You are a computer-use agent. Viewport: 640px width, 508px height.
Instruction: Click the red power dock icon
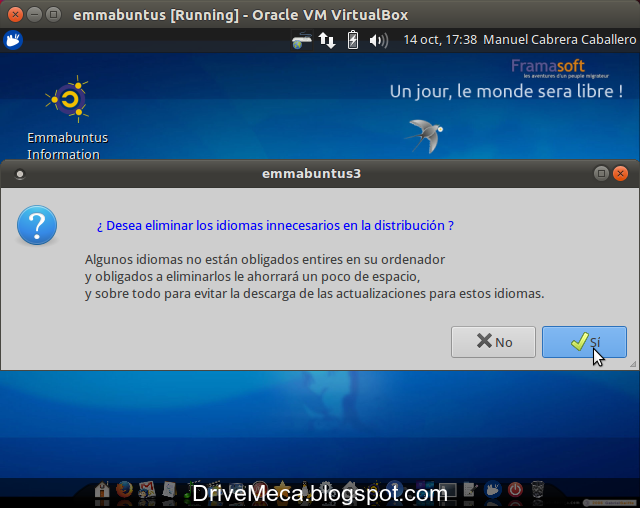(515, 489)
